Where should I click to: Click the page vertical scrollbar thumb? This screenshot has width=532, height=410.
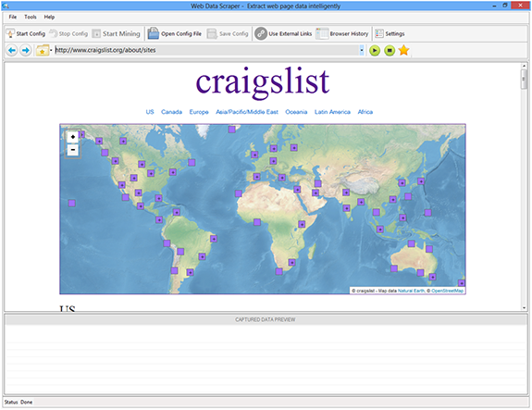[x=524, y=80]
